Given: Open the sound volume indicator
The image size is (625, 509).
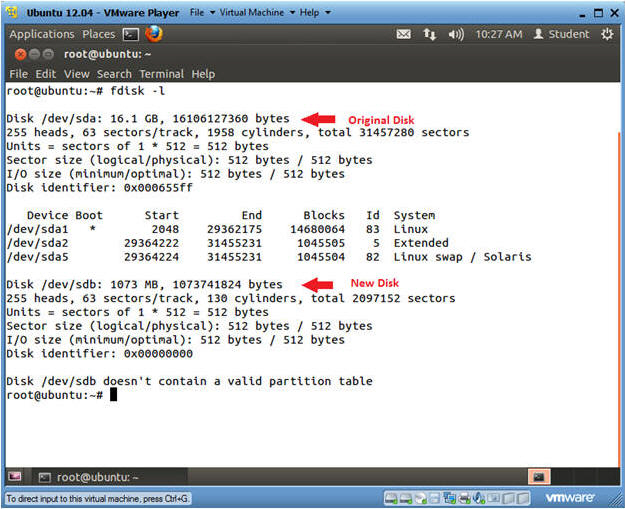Looking at the screenshot, I should click(x=456, y=34).
